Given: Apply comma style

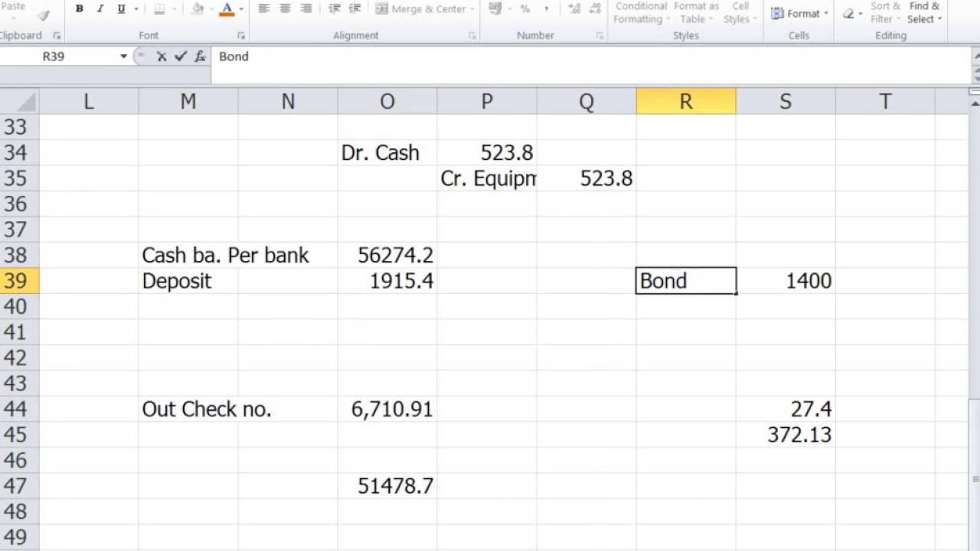Looking at the screenshot, I should [x=546, y=9].
